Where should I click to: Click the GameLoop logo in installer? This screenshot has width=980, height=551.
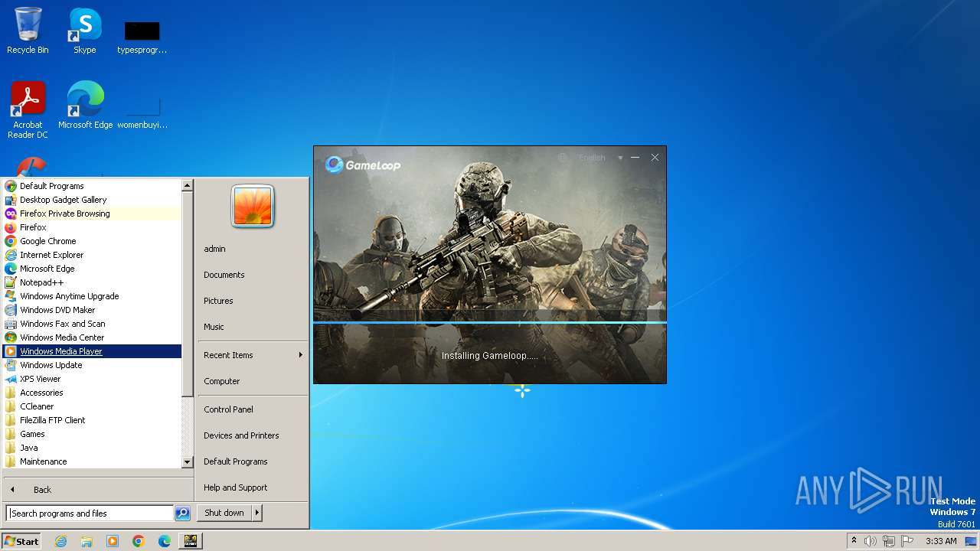click(363, 165)
